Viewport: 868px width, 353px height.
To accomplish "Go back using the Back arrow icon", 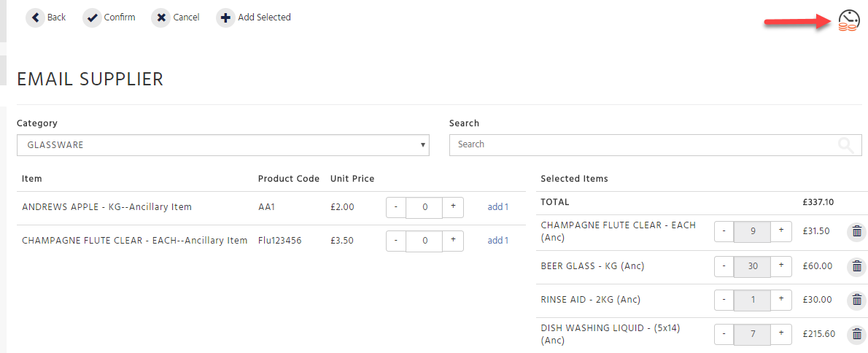I will tap(36, 18).
